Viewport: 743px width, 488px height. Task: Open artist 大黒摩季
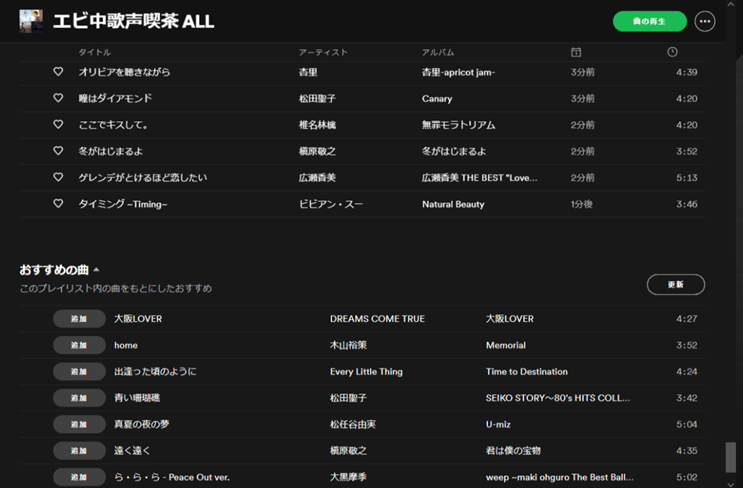click(348, 477)
